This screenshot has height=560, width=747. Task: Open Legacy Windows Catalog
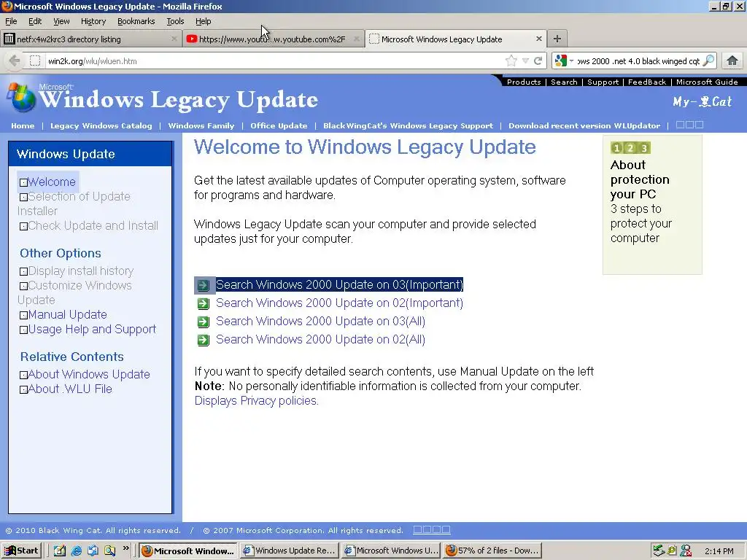pos(101,125)
